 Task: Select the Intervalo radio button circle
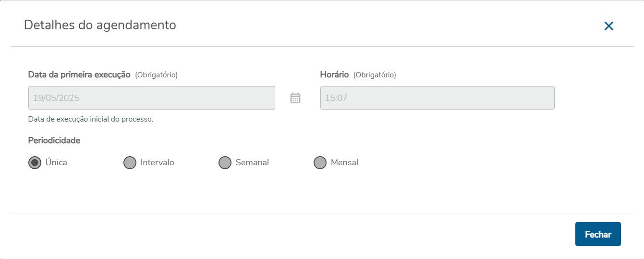pos(130,163)
